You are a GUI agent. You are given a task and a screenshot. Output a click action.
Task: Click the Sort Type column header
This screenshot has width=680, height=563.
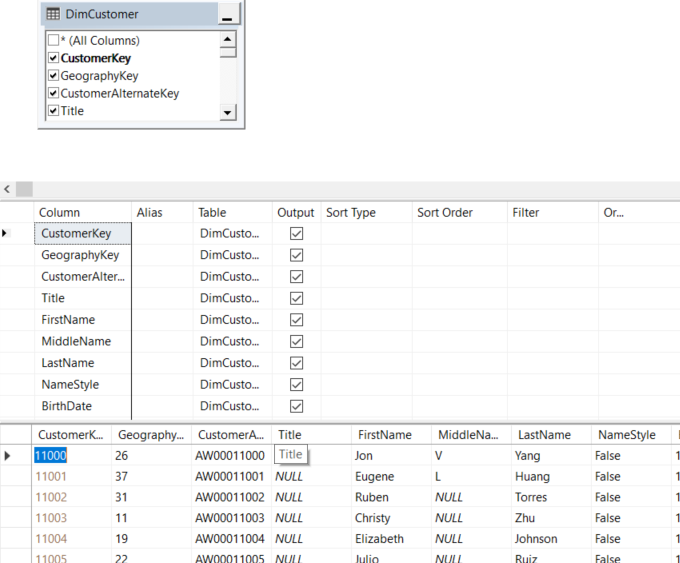click(x=366, y=213)
